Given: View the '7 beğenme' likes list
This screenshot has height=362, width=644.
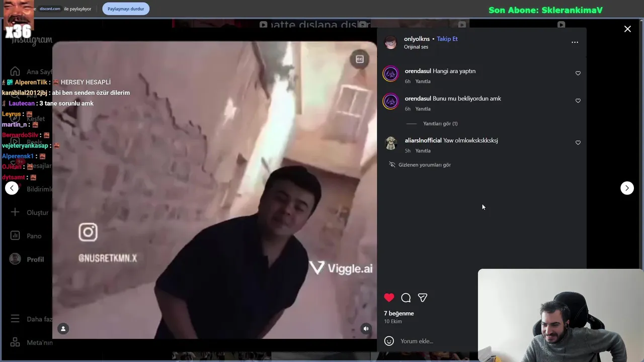Looking at the screenshot, I should click(x=399, y=313).
